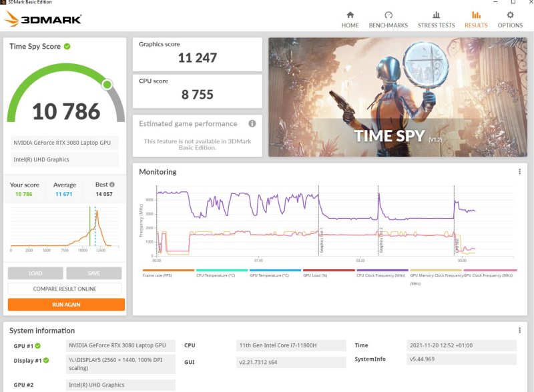Click the GPU #1 value in System information
The image size is (534, 392).
point(121,345)
